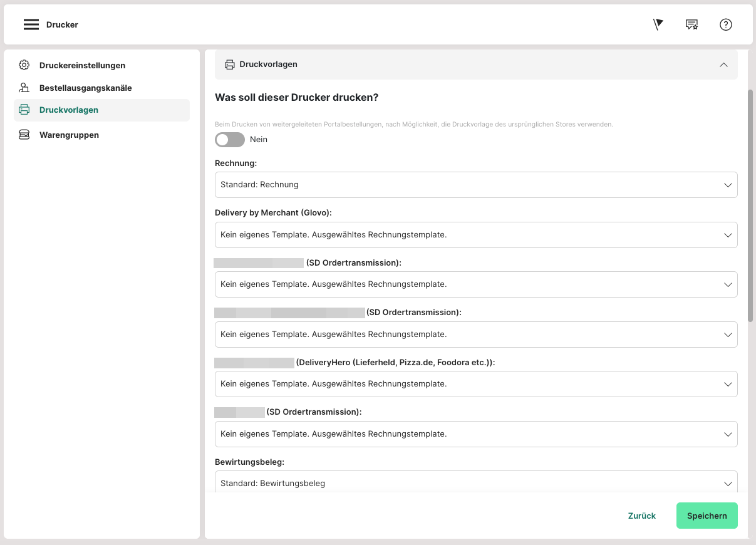The height and width of the screenshot is (545, 756).
Task: Open help via question mark icon
Action: (725, 24)
